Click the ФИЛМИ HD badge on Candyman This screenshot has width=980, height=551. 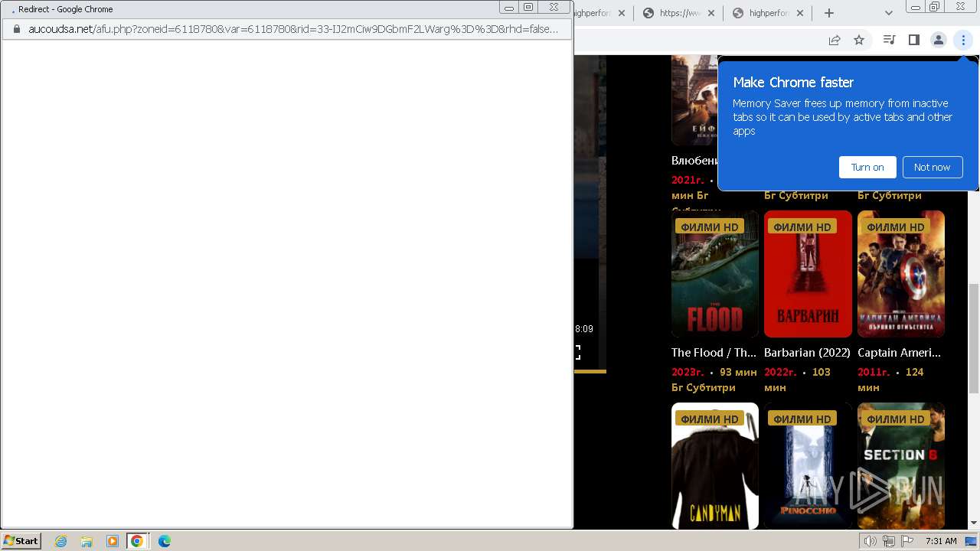[710, 419]
